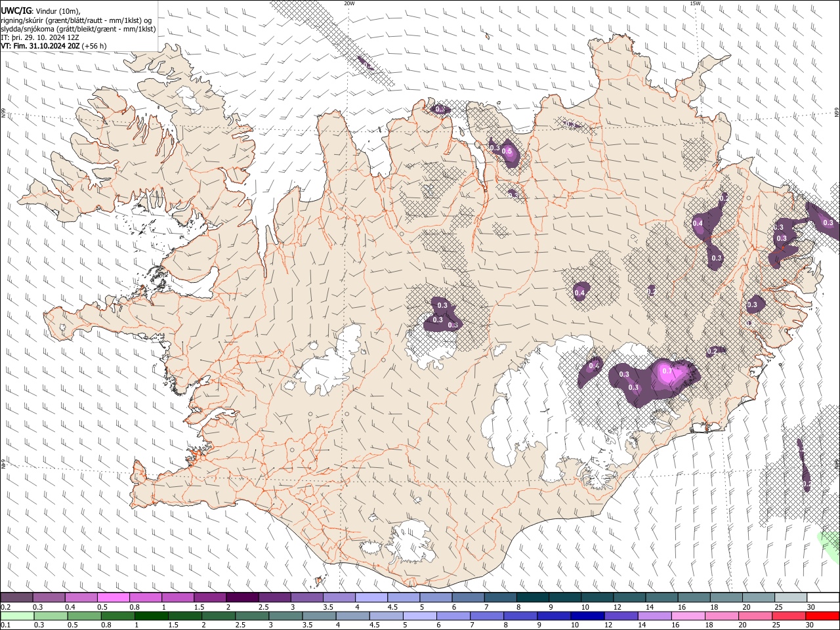Pick bottom-row legend swatch between 6 and 7

(453, 616)
